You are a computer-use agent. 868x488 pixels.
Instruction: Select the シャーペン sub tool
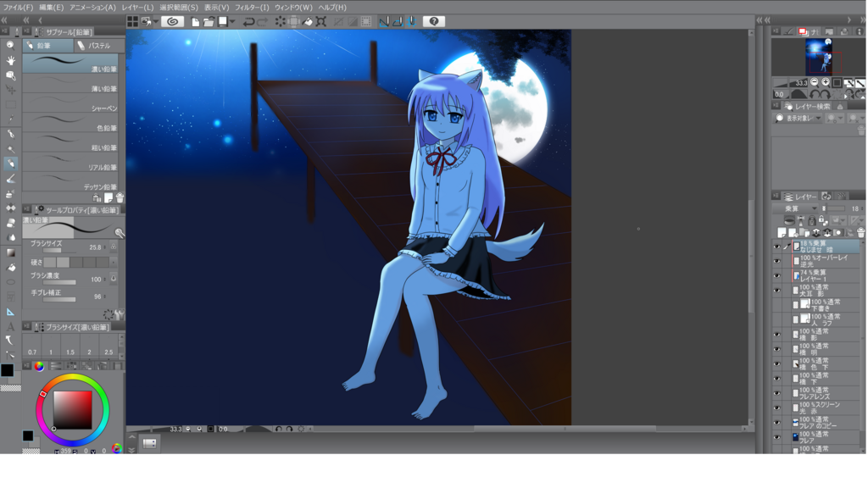(x=70, y=104)
